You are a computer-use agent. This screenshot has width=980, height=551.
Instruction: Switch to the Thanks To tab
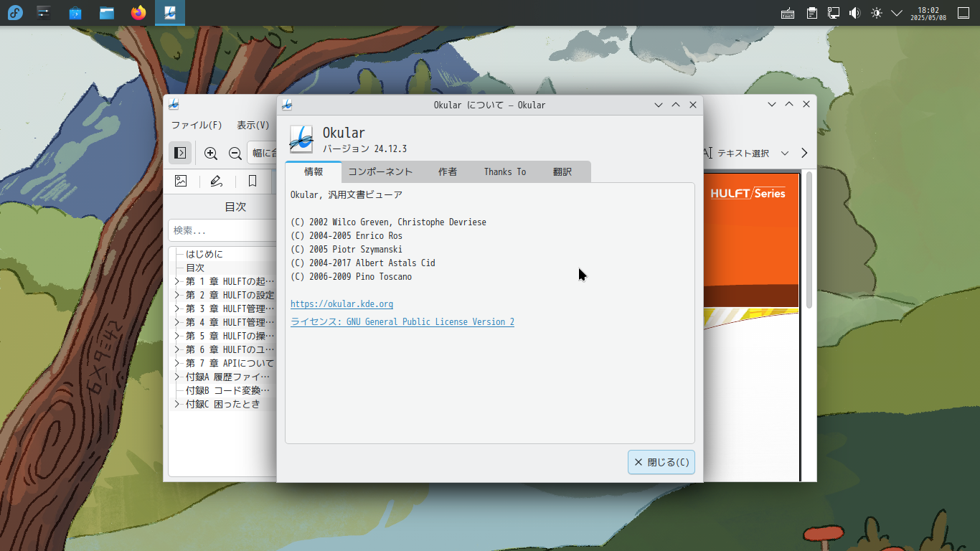coord(504,172)
